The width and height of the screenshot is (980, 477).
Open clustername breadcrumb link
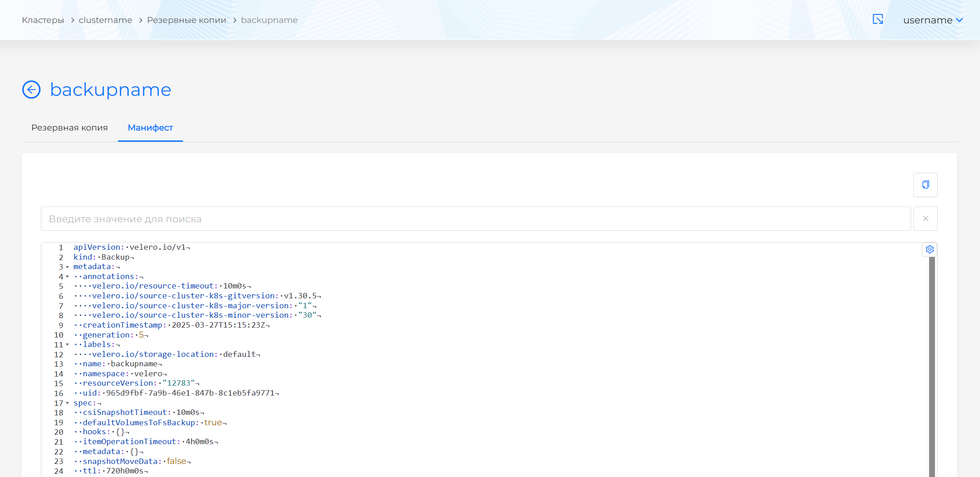click(x=105, y=20)
